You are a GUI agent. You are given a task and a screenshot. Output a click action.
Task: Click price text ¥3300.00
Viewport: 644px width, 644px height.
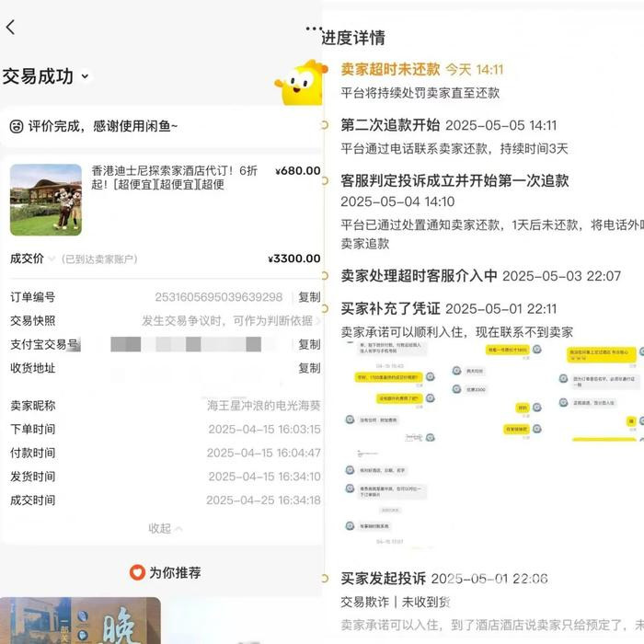click(294, 259)
